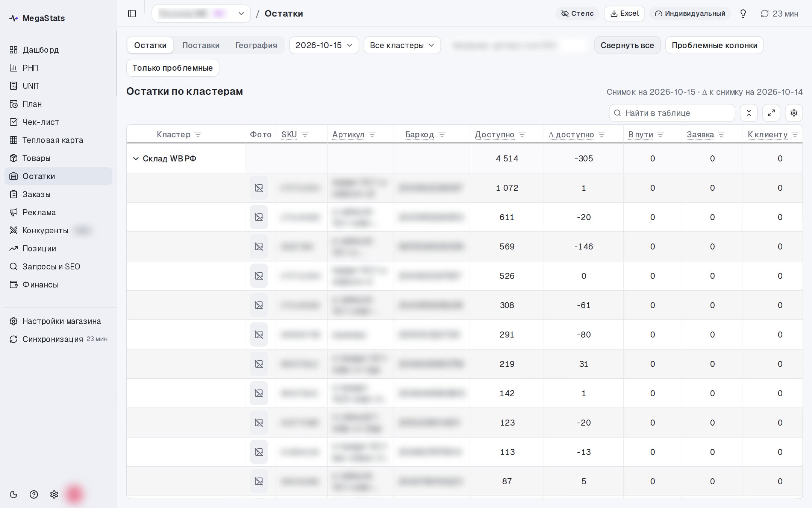
Task: Filter the В пути column
Action: click(x=661, y=134)
